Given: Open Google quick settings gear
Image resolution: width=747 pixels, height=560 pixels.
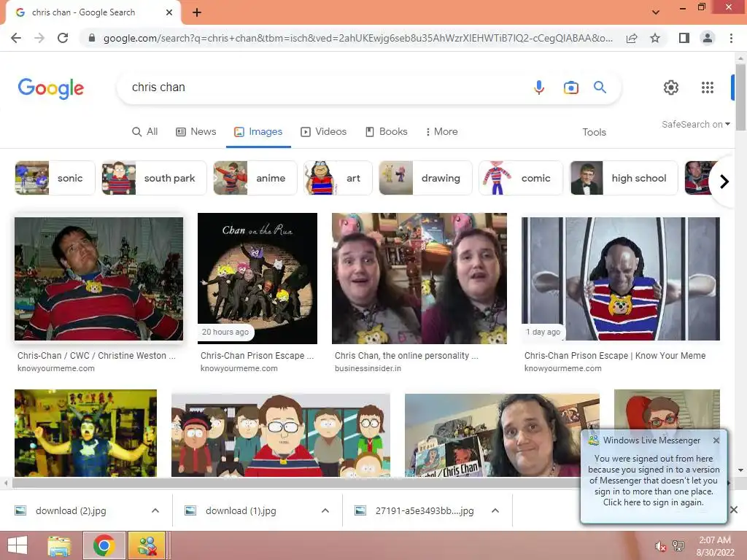Looking at the screenshot, I should (671, 87).
